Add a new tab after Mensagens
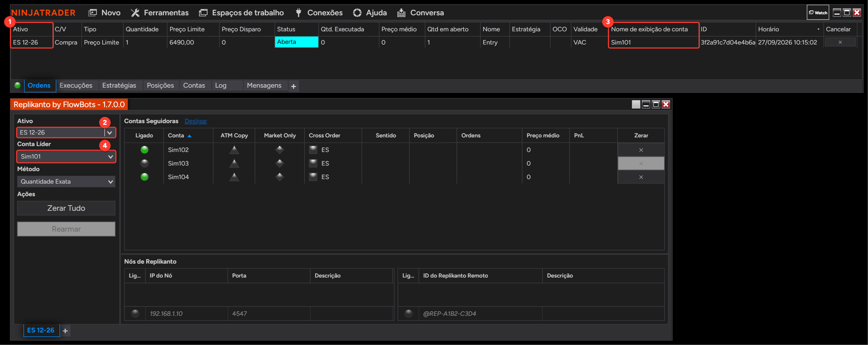Image resolution: width=868 pixels, height=345 pixels. click(x=294, y=86)
